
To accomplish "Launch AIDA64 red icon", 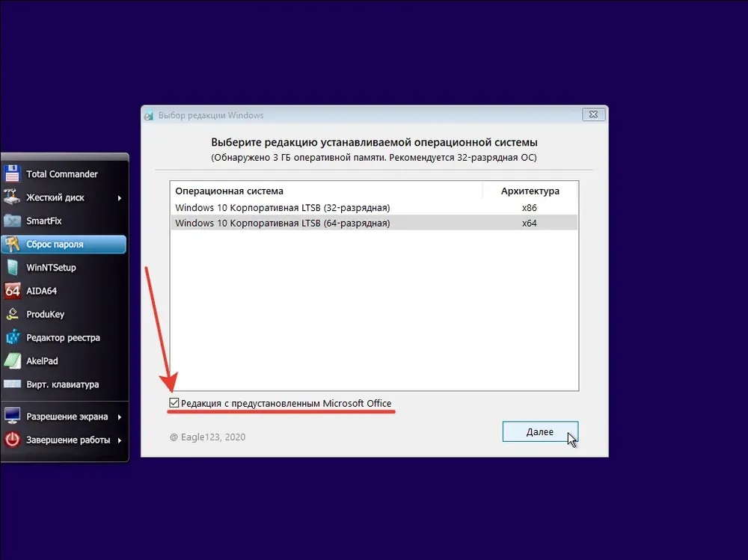I will point(13,291).
